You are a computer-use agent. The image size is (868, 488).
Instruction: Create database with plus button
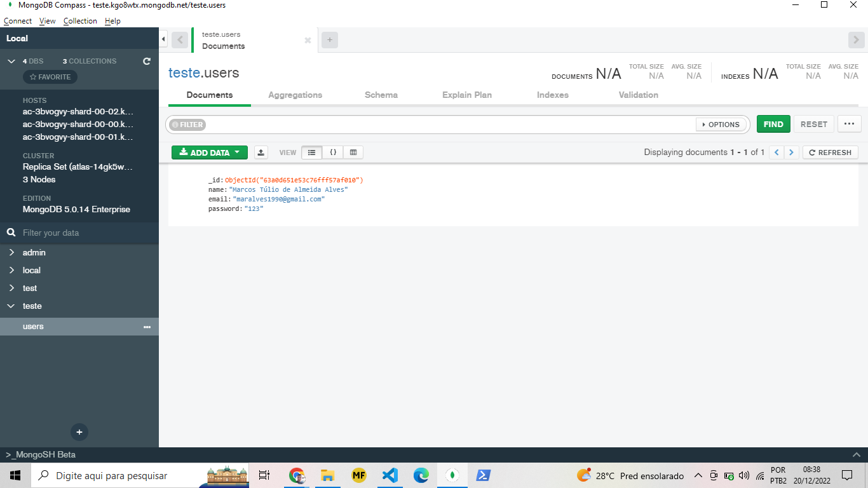[79, 432]
